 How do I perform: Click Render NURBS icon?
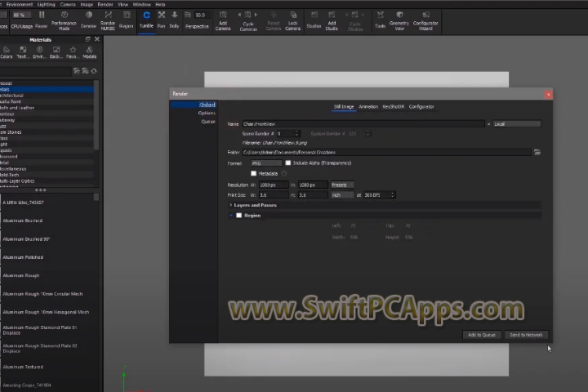(x=108, y=15)
